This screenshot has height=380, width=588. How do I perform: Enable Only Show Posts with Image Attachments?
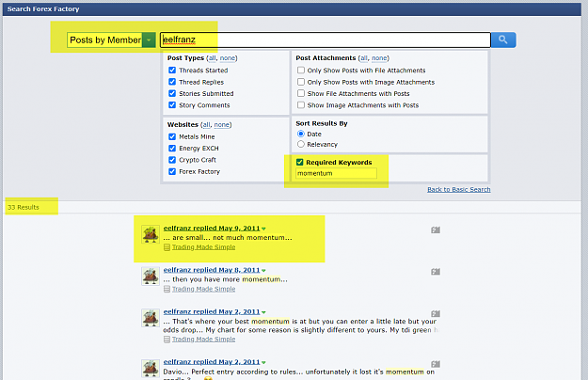click(x=301, y=82)
